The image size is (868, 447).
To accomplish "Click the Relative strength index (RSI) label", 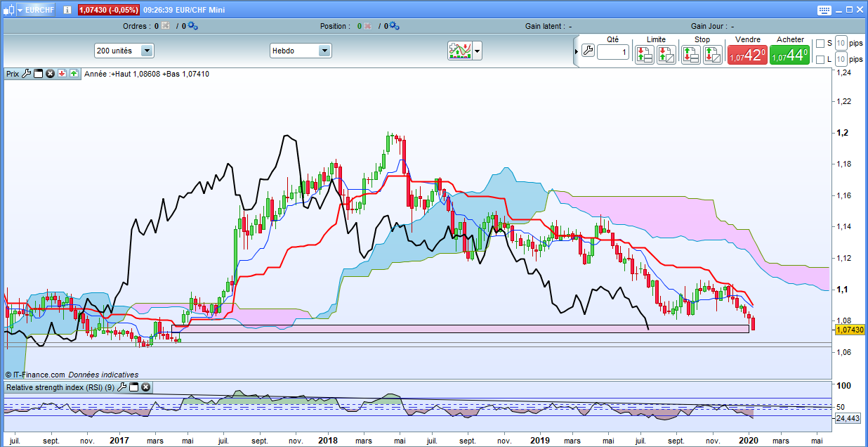I will pyautogui.click(x=60, y=387).
